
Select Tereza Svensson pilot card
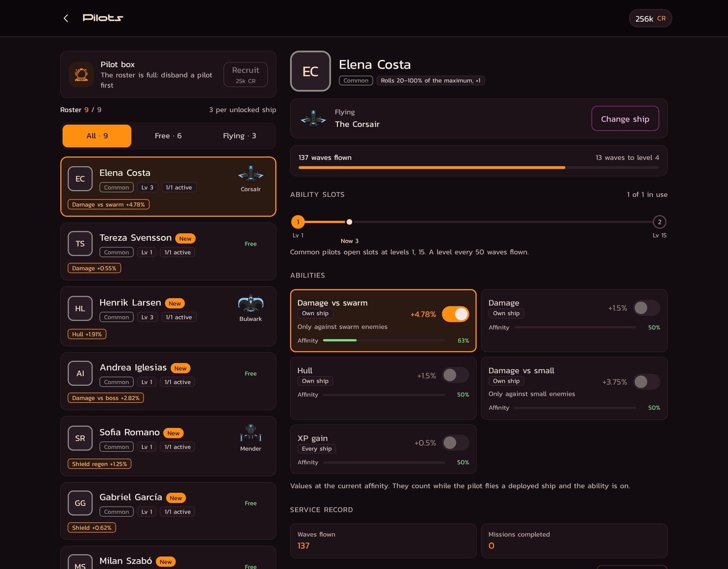tap(168, 251)
